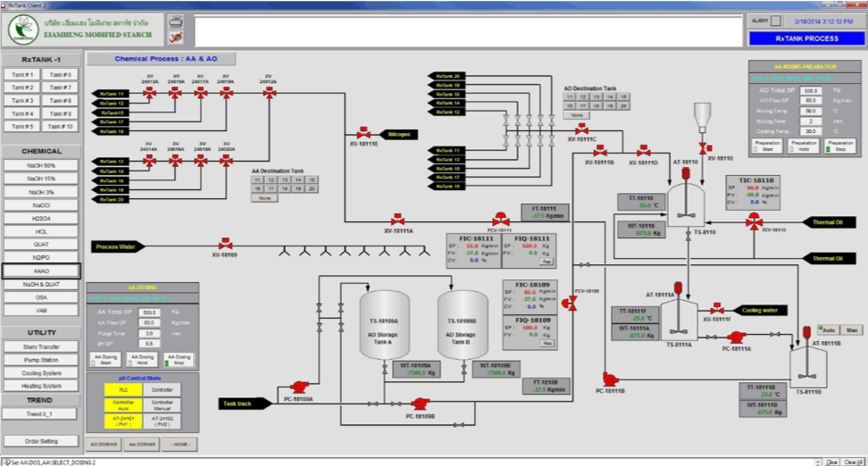Screen dimensions: 868x466
Task: Select agitator motor AT-18111A
Action: click(678, 289)
